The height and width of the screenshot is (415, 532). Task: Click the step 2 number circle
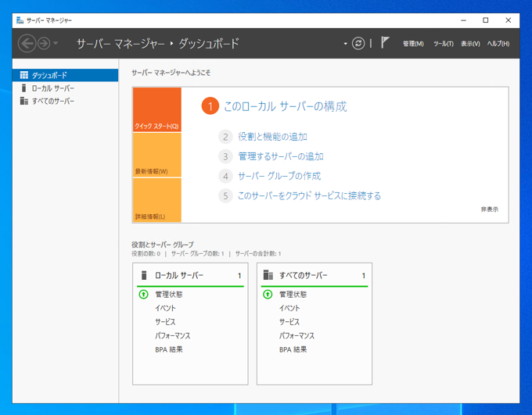click(x=225, y=137)
